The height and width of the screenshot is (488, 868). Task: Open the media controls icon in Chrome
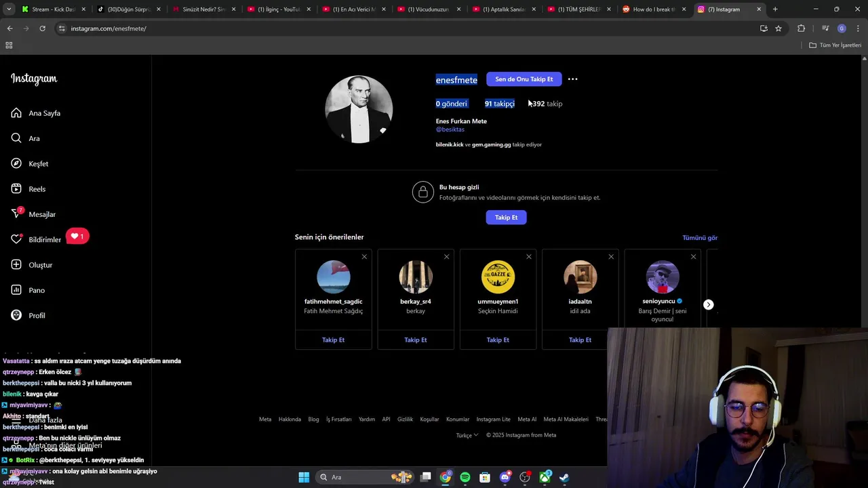825,28
